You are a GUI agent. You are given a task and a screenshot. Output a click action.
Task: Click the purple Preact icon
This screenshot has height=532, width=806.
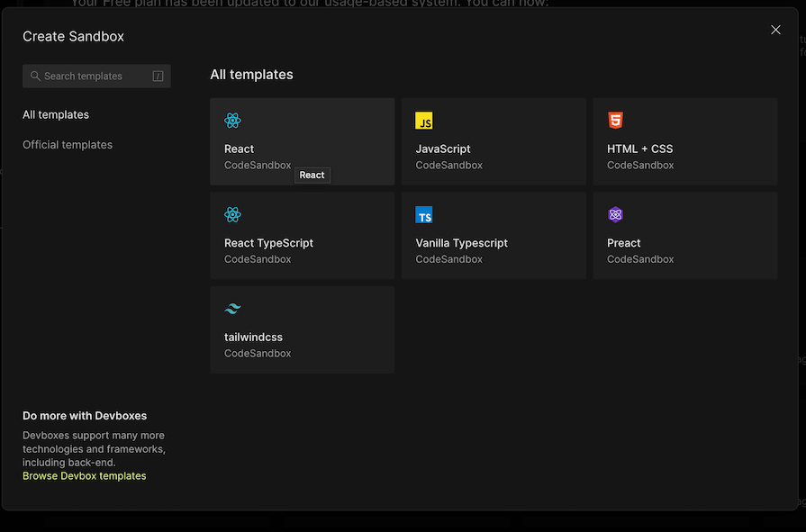pos(615,214)
